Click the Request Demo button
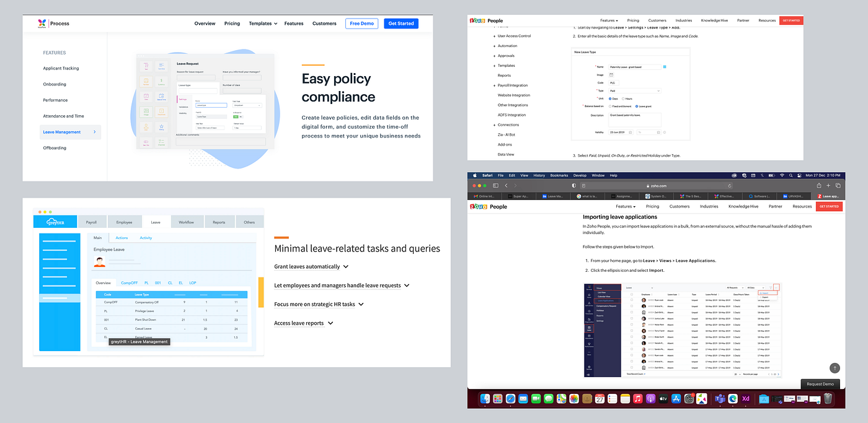 tap(820, 384)
